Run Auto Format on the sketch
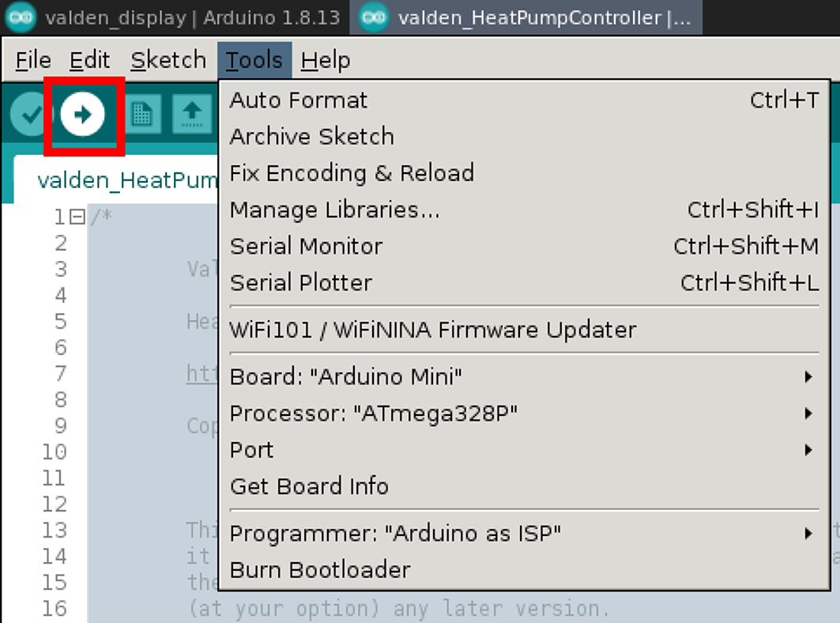The image size is (840, 623). pyautogui.click(x=298, y=100)
